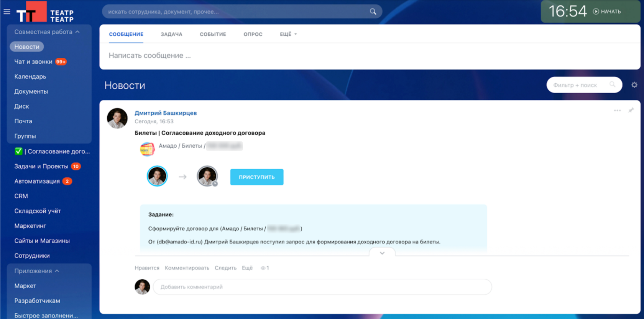
Task: Open Ещё under the post
Action: point(247,268)
